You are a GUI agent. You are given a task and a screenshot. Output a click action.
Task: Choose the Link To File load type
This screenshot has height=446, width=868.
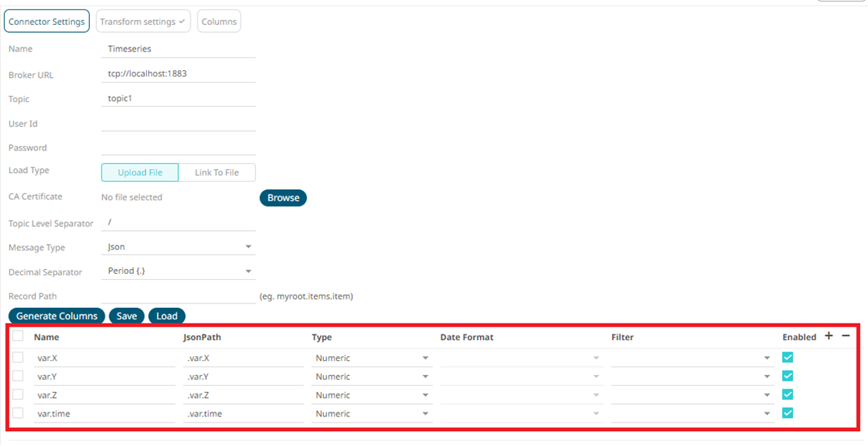tap(216, 172)
